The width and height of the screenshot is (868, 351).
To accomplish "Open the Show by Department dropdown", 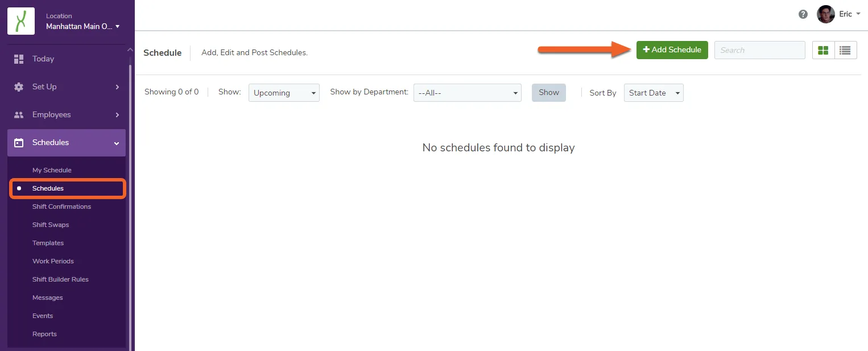I will pos(468,93).
